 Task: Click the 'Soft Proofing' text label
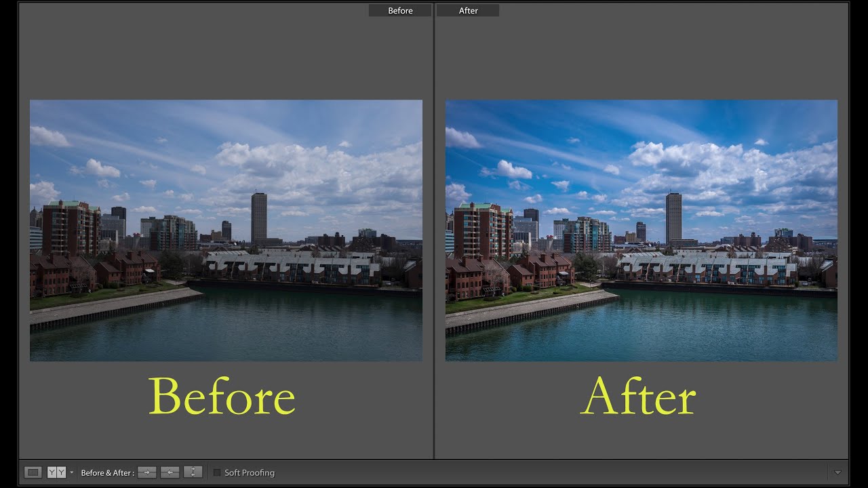(250, 473)
